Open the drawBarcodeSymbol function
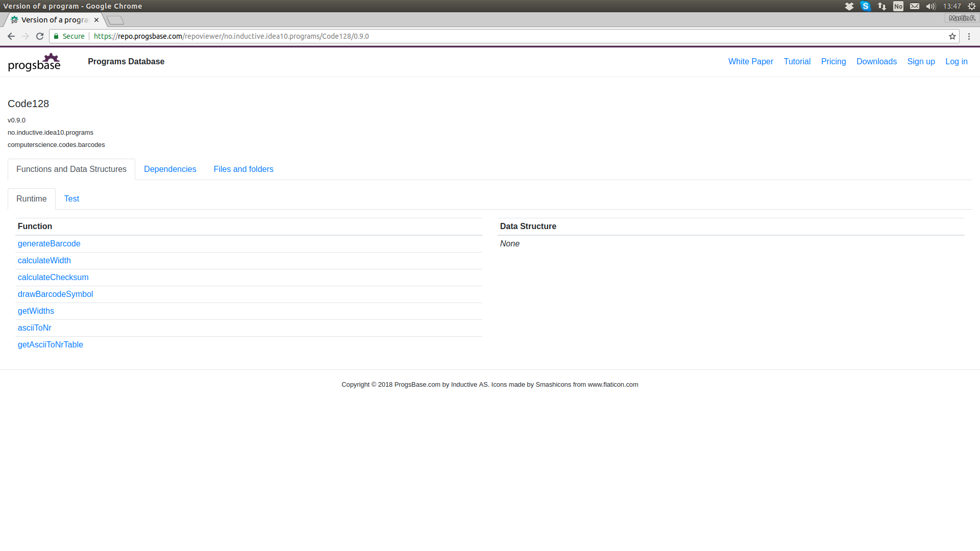Screen dimensions: 980x551 coord(55,294)
